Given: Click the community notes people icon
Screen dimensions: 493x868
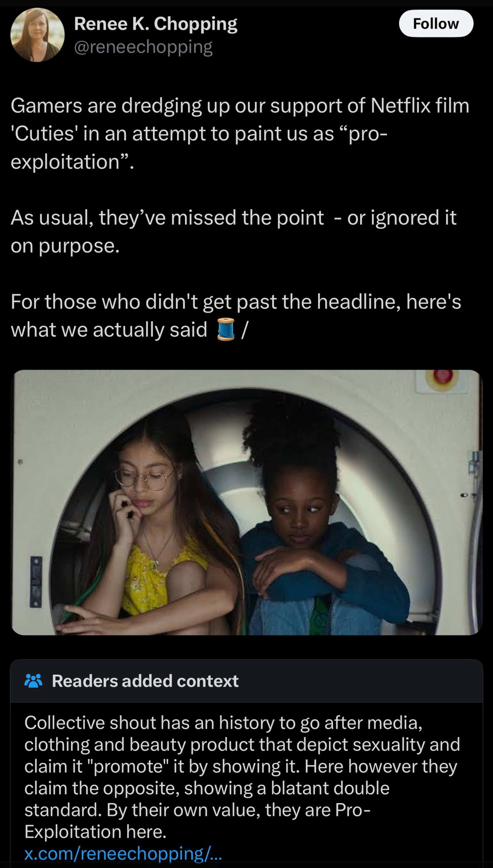Looking at the screenshot, I should (x=33, y=681).
